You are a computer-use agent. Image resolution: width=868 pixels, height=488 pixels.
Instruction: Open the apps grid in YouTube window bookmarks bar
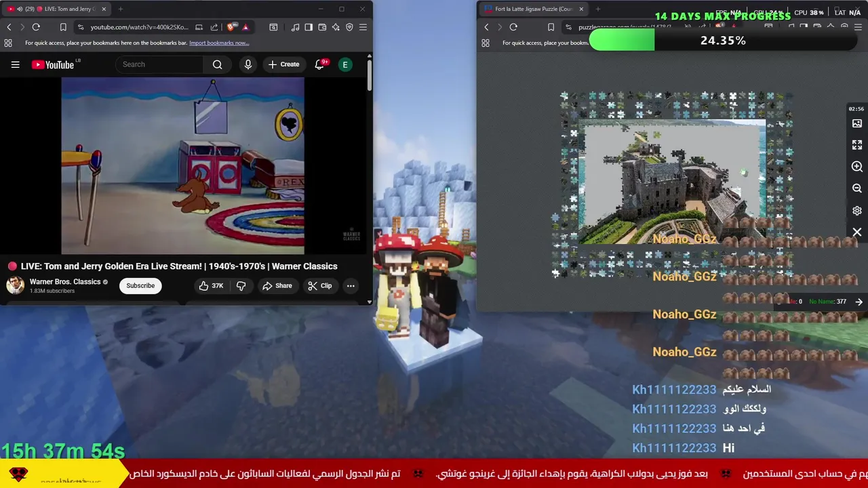point(8,43)
